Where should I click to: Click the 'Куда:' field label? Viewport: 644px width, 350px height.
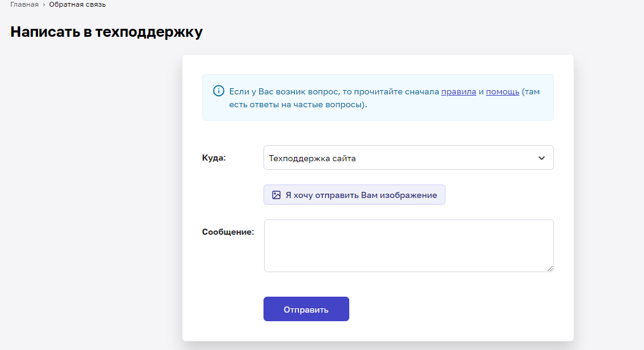[214, 158]
